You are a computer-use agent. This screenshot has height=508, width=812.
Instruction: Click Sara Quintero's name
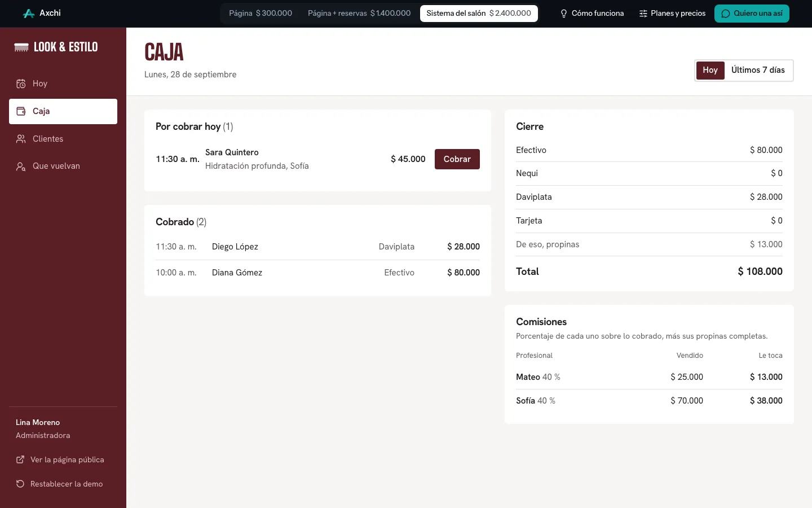click(232, 152)
